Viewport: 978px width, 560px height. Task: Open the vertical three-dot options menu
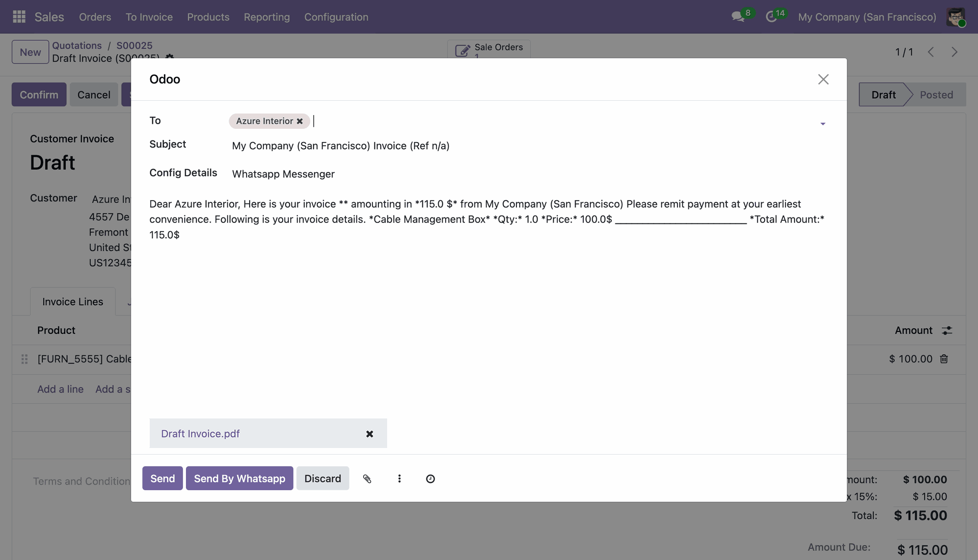(x=399, y=479)
